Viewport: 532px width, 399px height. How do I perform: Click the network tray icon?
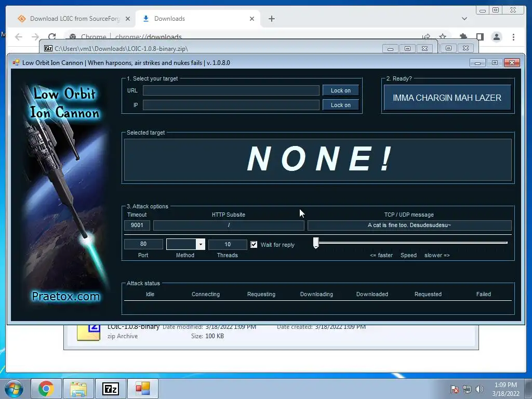pos(467,389)
